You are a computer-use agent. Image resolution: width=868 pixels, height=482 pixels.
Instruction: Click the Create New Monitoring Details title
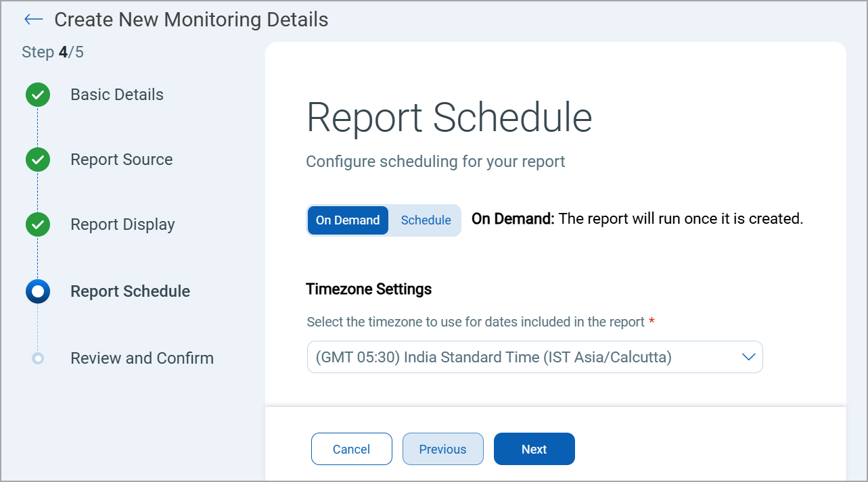(191, 20)
